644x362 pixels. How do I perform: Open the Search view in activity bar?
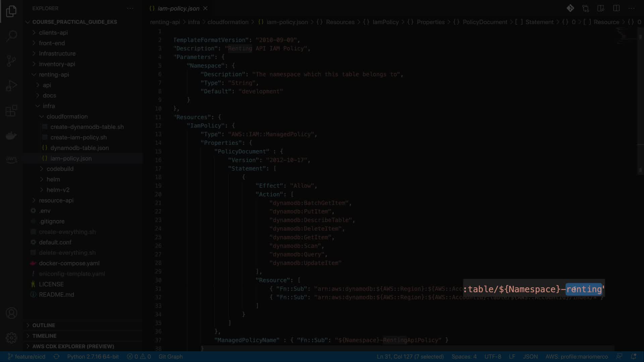tap(11, 36)
